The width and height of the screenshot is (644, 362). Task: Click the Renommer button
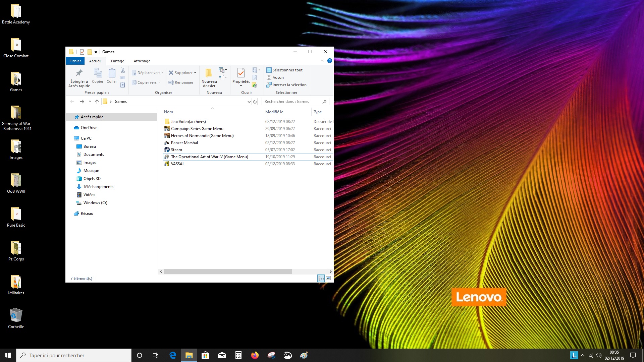click(181, 82)
